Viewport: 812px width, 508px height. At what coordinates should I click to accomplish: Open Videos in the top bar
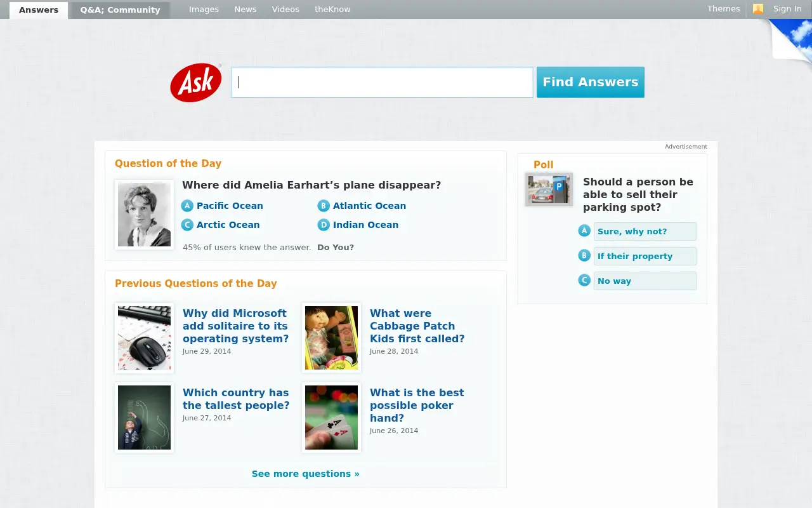pos(285,10)
